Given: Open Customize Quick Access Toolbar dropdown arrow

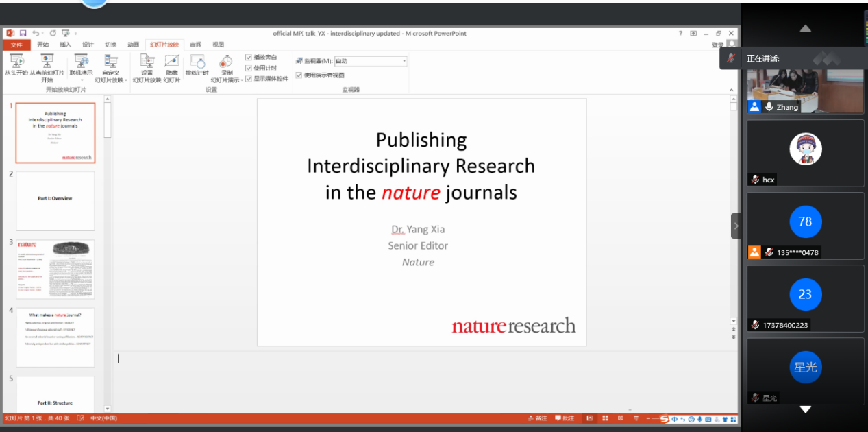Looking at the screenshot, I should tap(75, 34).
